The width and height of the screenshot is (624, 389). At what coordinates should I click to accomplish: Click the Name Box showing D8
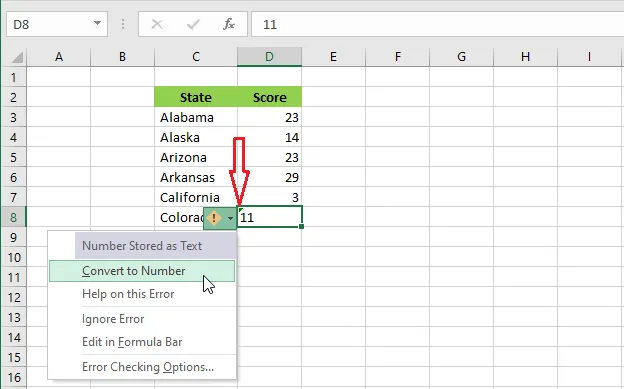coord(57,24)
